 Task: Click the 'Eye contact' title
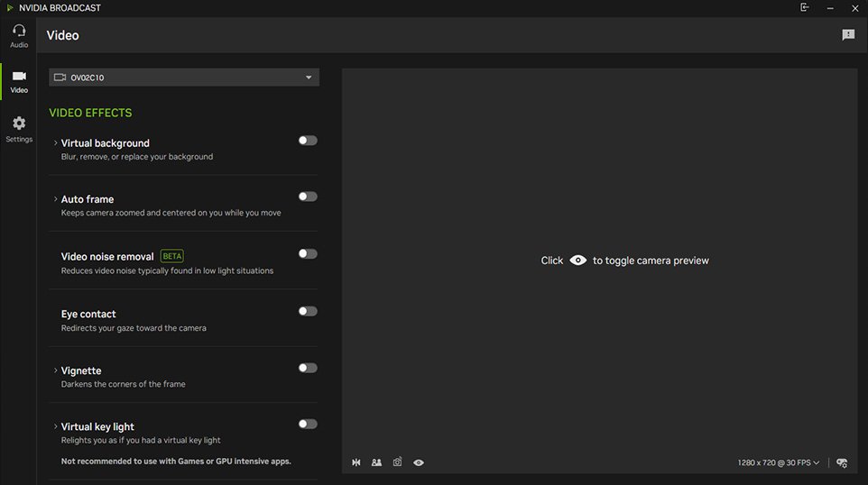pos(88,314)
